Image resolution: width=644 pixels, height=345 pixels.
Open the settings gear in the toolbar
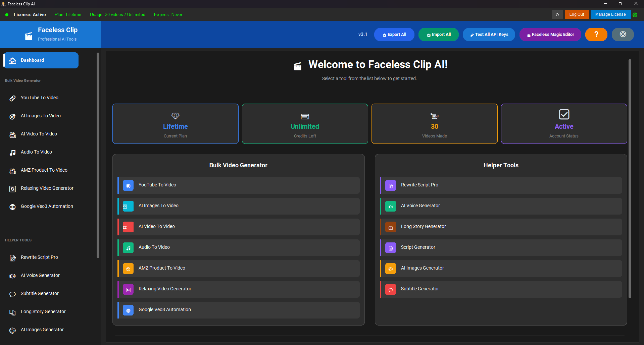(x=623, y=34)
